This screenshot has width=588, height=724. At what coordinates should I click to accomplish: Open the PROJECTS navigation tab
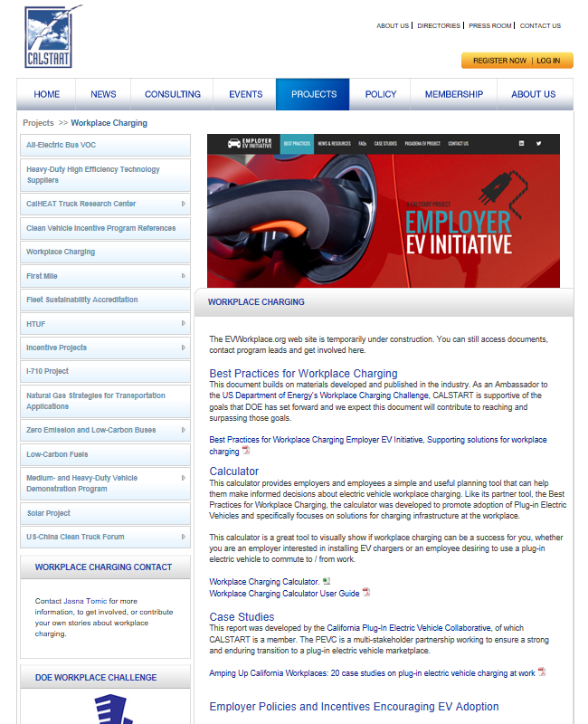pyautogui.click(x=313, y=94)
